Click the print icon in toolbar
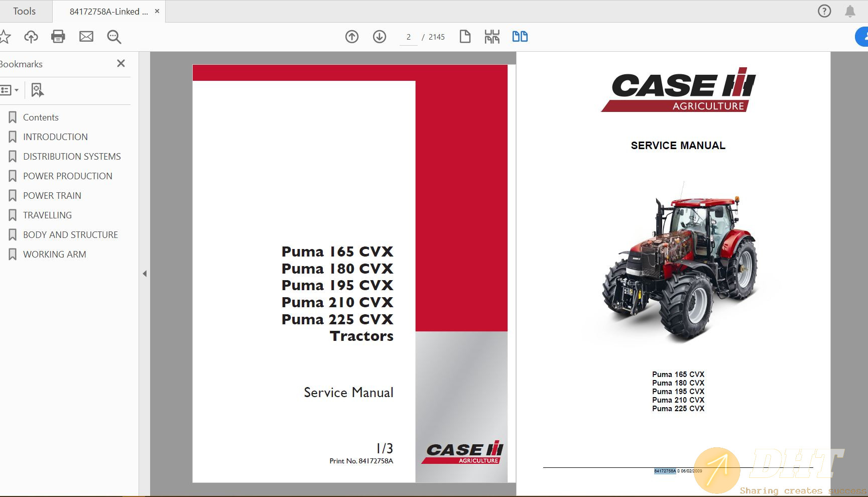Image resolution: width=868 pixels, height=497 pixels. pyautogui.click(x=58, y=37)
